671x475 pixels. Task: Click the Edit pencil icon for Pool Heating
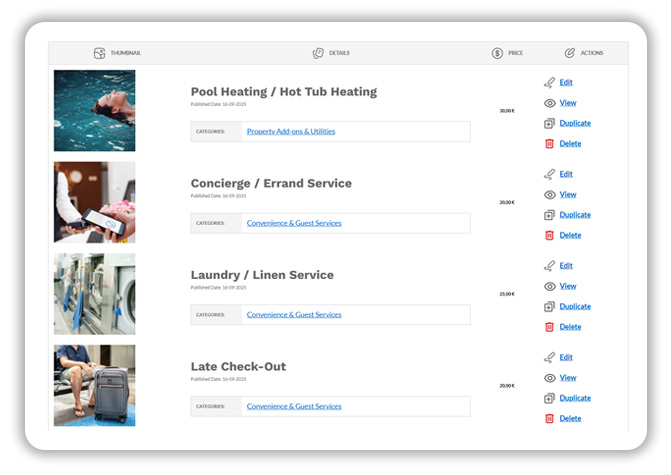(549, 82)
